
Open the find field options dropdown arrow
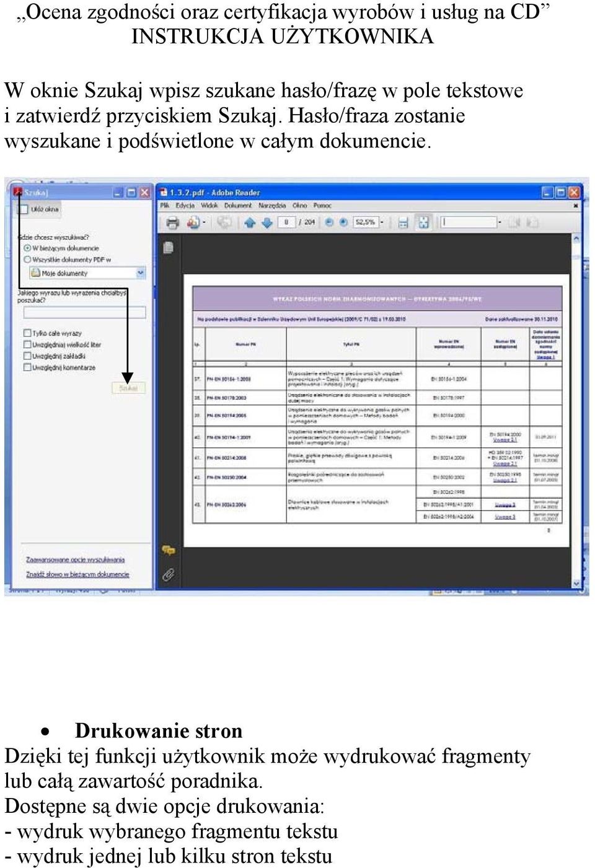click(500, 222)
